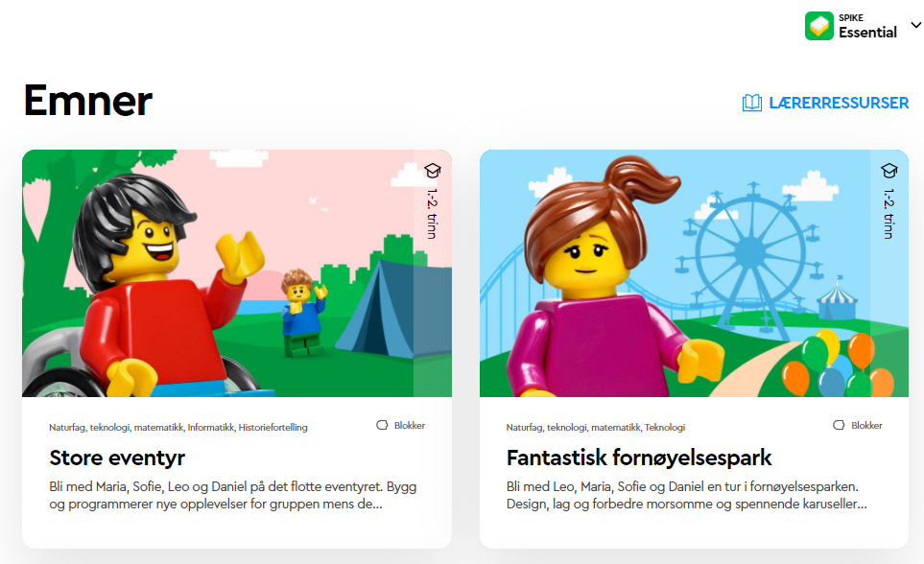Click the Blokker icon on Store eventyr card

point(382,425)
